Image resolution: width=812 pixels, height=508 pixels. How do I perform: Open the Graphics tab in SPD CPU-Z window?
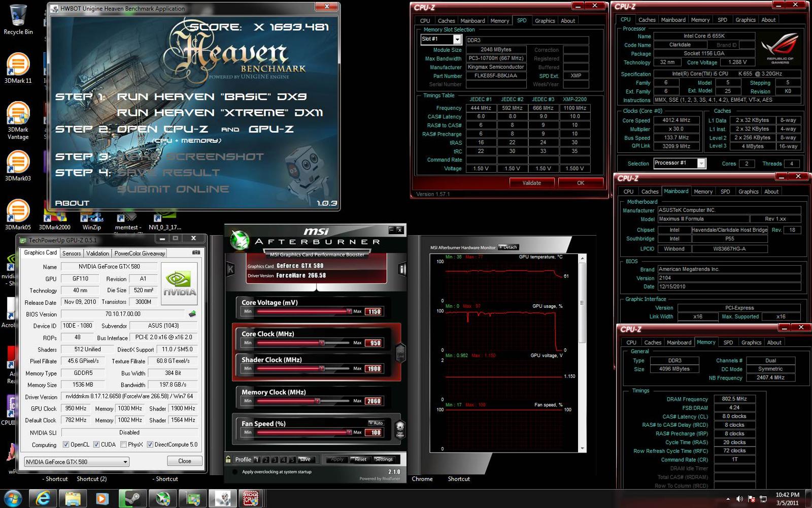(545, 21)
